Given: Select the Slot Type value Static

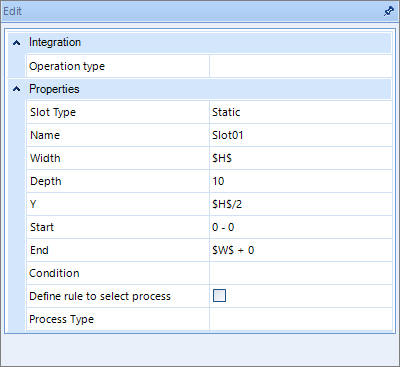Looking at the screenshot, I should click(301, 112).
